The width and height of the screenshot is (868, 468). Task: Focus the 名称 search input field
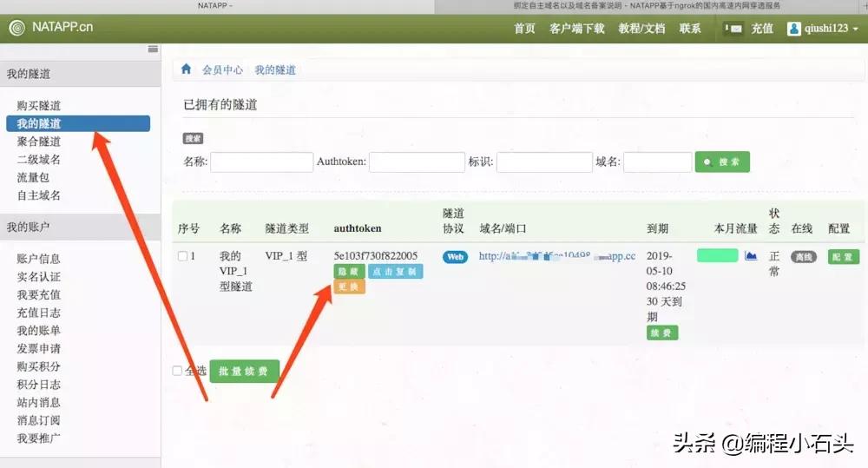tap(262, 162)
